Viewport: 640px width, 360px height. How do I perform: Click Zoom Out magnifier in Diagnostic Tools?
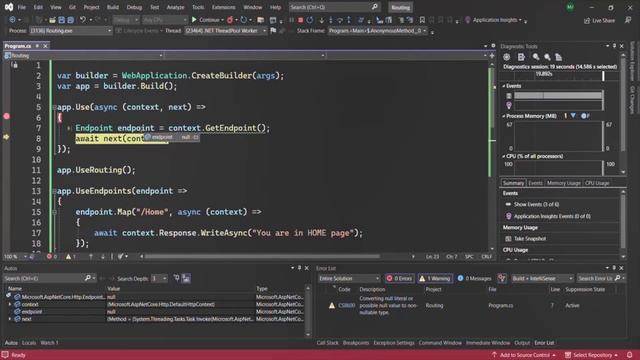point(547,57)
